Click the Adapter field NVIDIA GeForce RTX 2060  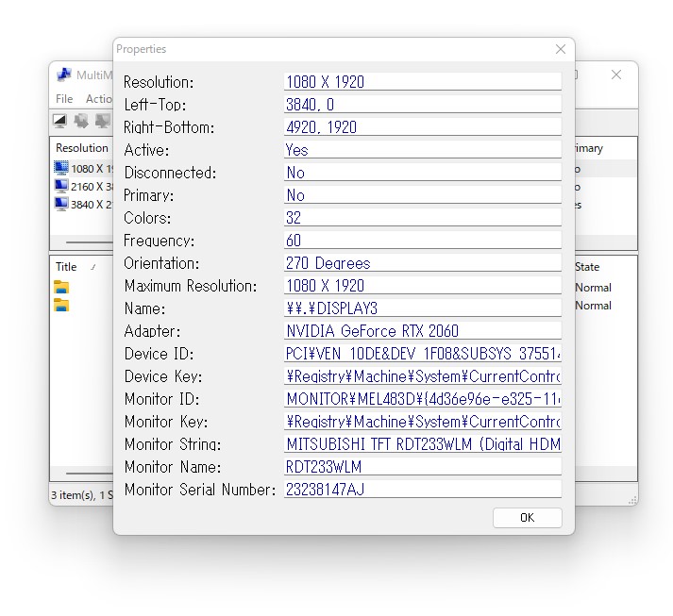(422, 331)
